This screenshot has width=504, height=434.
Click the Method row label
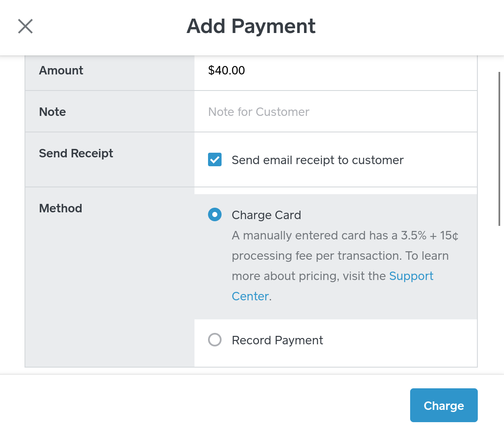[60, 209]
